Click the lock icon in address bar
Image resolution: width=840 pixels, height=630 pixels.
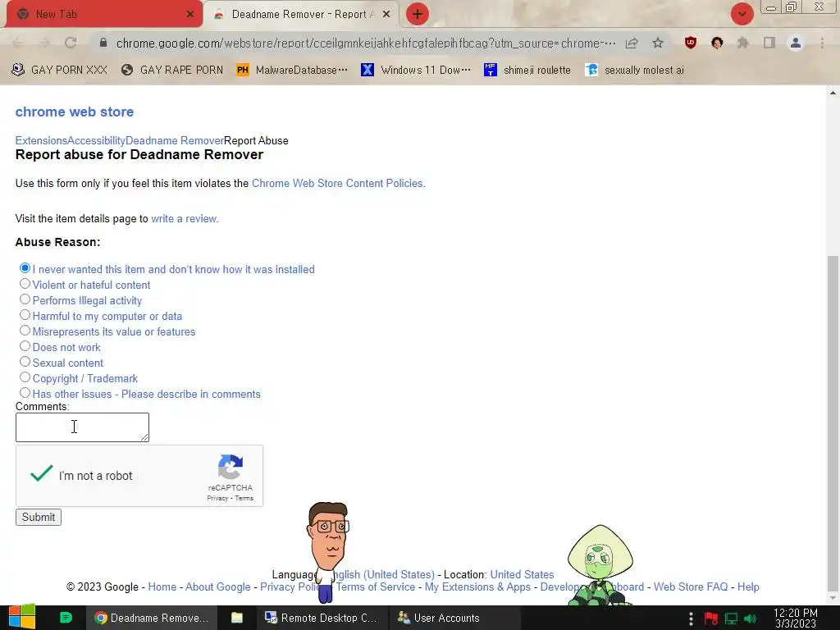click(x=104, y=43)
